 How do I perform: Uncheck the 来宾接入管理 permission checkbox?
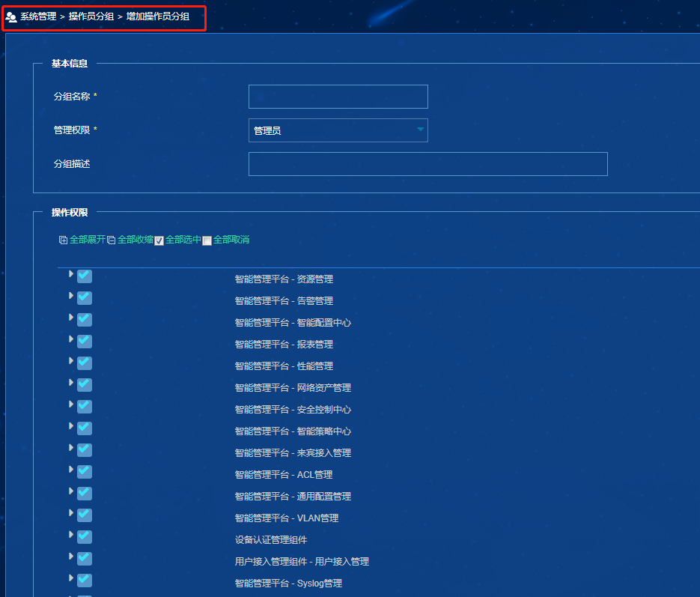pos(85,450)
